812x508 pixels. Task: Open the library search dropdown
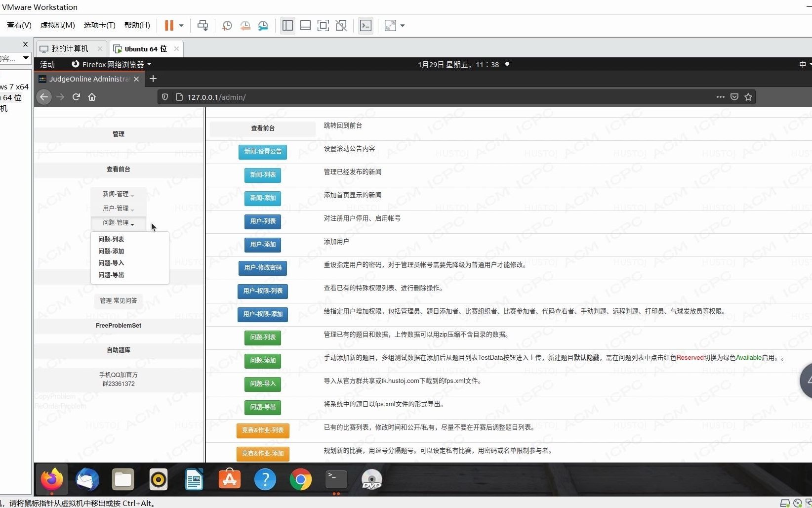coord(26,58)
